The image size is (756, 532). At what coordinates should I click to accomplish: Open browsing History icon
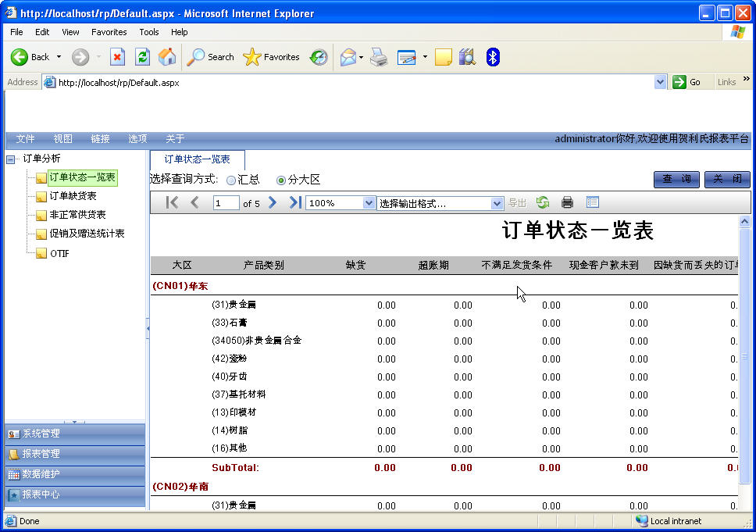318,57
